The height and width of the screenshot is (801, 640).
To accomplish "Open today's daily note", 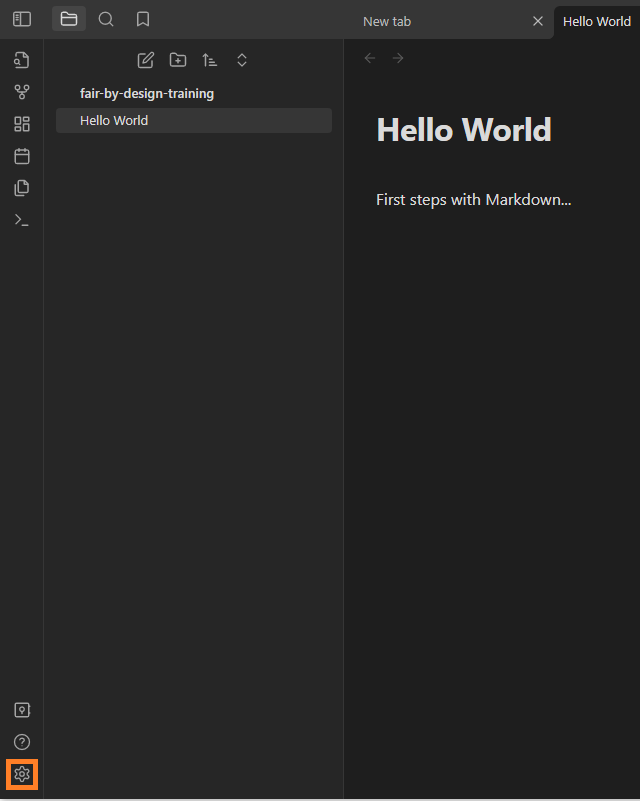I will click(21, 156).
